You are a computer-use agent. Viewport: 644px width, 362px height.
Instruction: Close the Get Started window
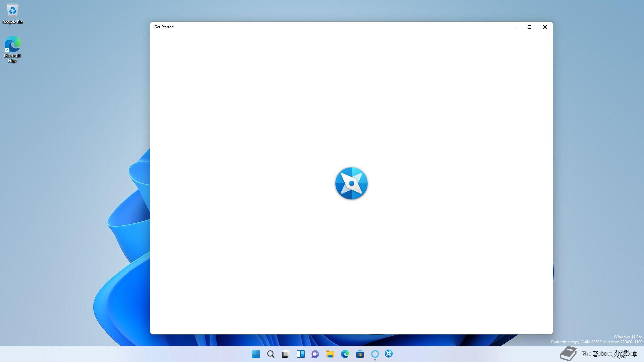[545, 27]
